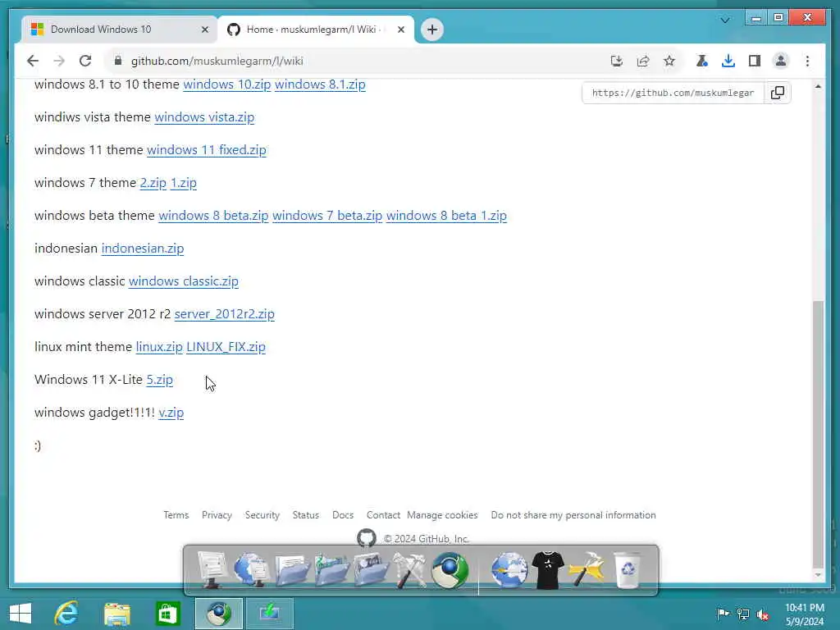The image size is (840, 630).
Task: Open windows classic.zip link
Action: (x=183, y=281)
